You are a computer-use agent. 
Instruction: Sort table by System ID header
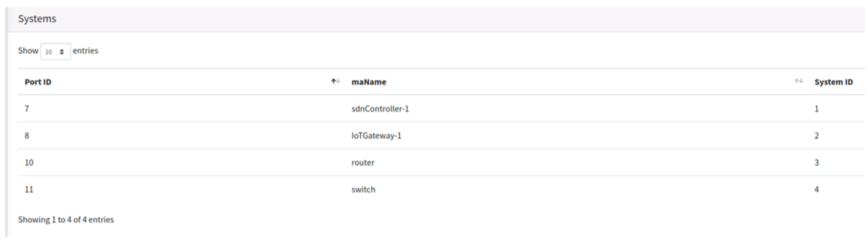click(833, 82)
